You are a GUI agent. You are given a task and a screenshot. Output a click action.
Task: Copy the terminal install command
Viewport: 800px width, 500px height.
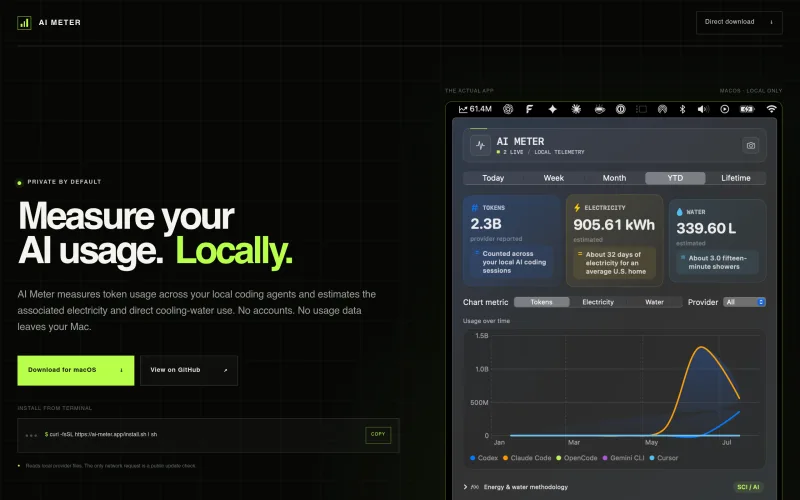pos(378,435)
